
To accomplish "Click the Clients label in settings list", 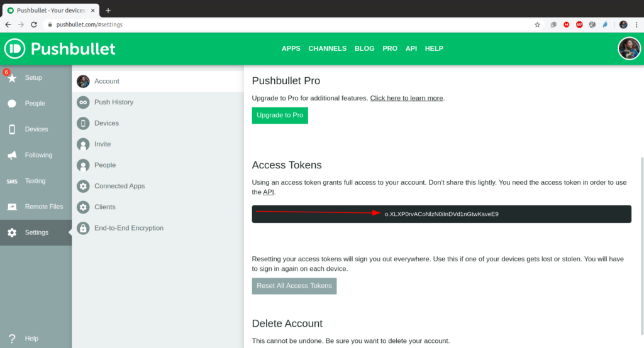I will coord(105,207).
